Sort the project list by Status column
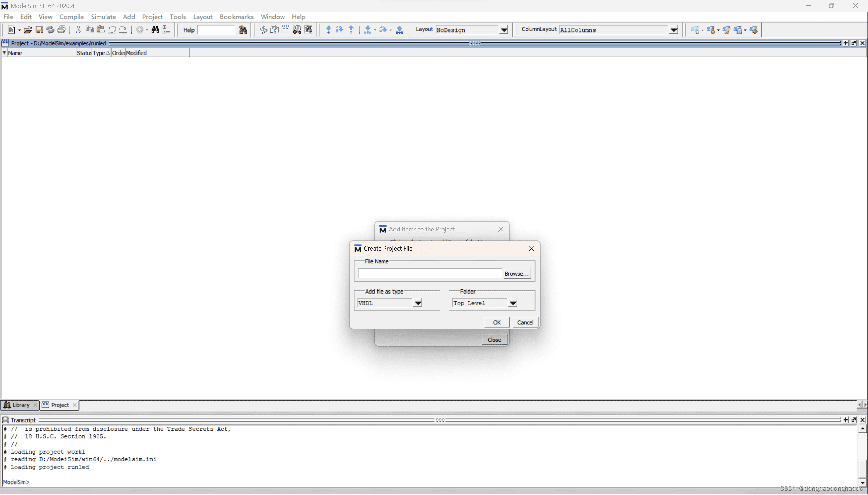 pos(84,53)
